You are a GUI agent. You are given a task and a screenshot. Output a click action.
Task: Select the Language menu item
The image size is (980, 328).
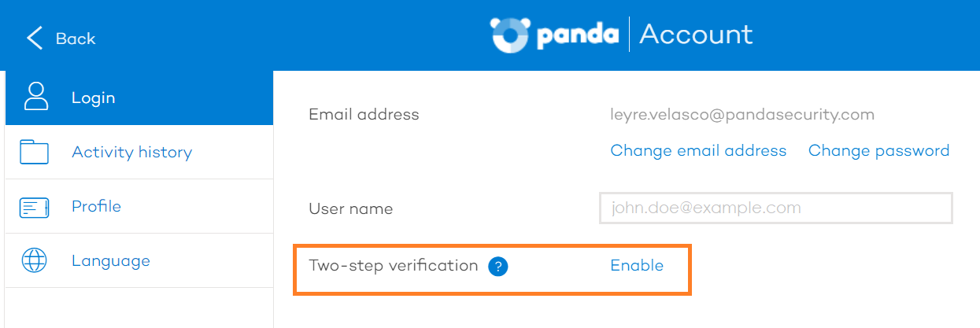[139, 260]
